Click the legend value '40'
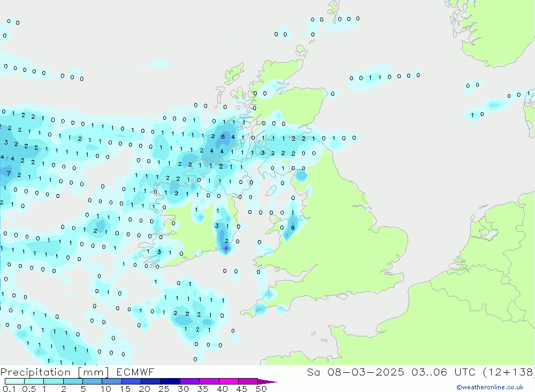 click(x=223, y=389)
